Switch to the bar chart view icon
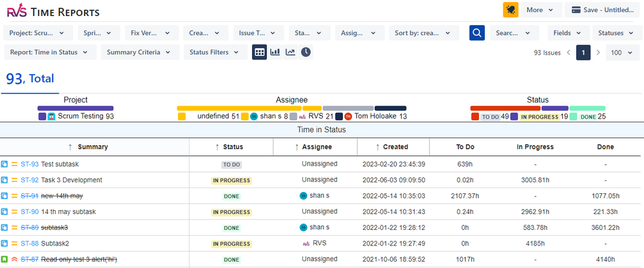Viewport: 644px width, 268px height. tap(275, 52)
